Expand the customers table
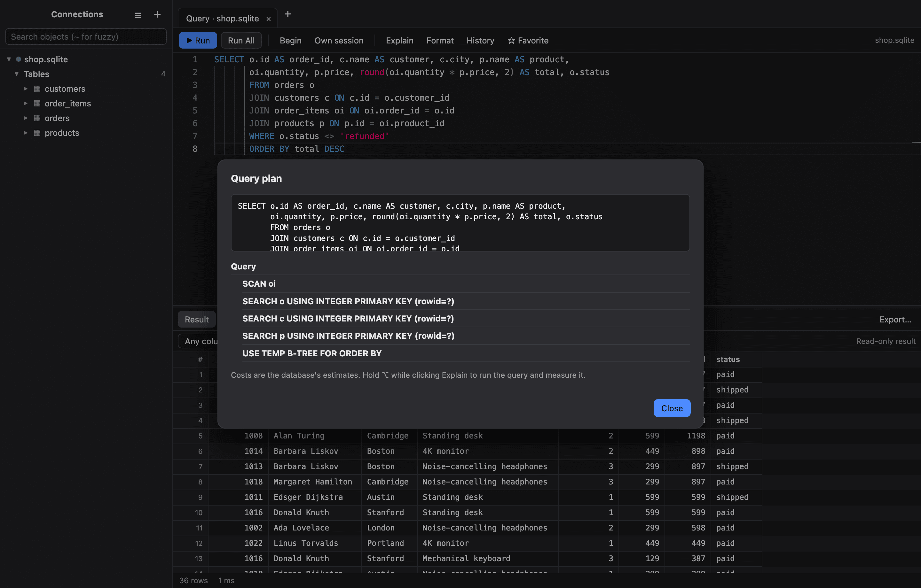The width and height of the screenshot is (921, 588). (x=26, y=89)
